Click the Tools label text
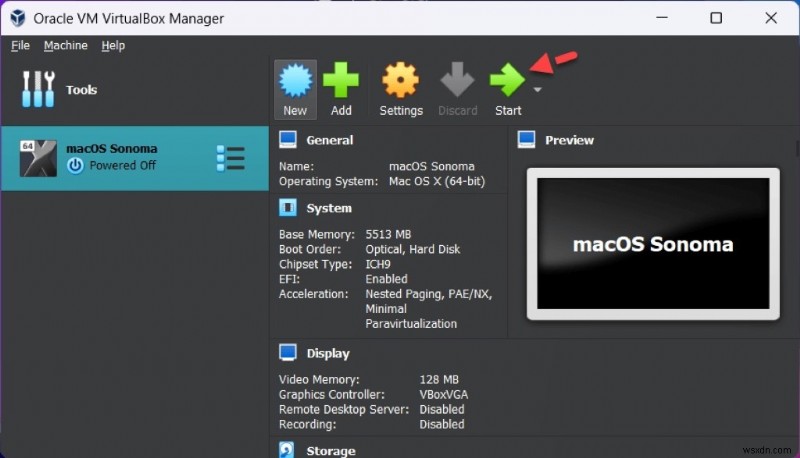This screenshot has height=458, width=800. (x=81, y=90)
